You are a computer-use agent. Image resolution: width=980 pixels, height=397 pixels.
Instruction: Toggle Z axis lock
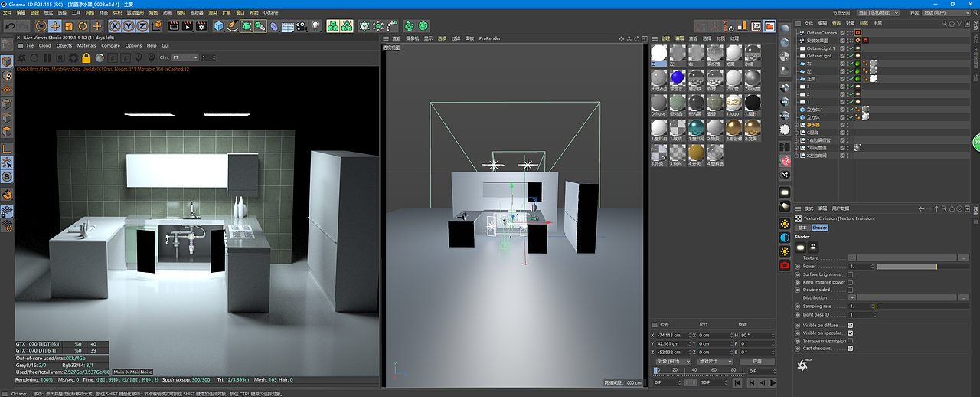tap(142, 26)
